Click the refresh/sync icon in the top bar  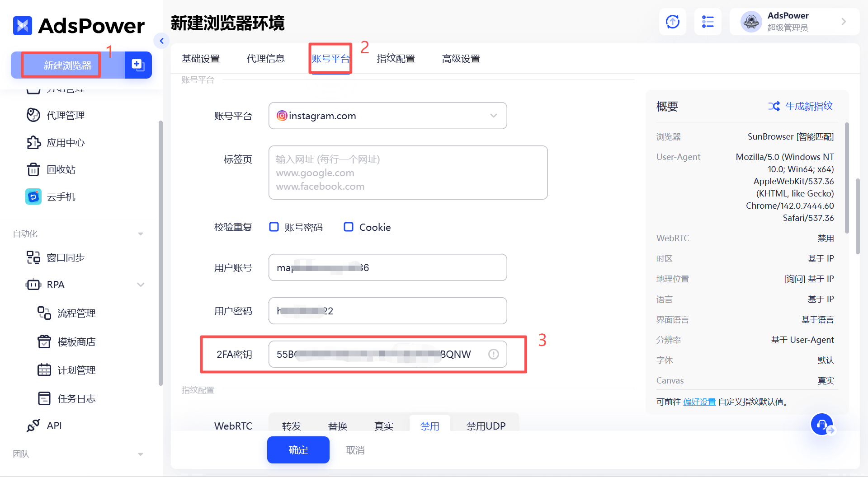672,21
